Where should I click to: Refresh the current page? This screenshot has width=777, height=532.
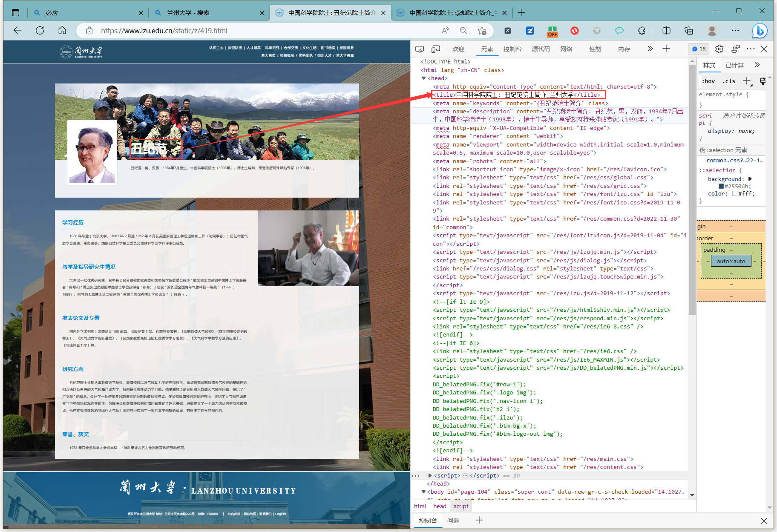coord(40,31)
